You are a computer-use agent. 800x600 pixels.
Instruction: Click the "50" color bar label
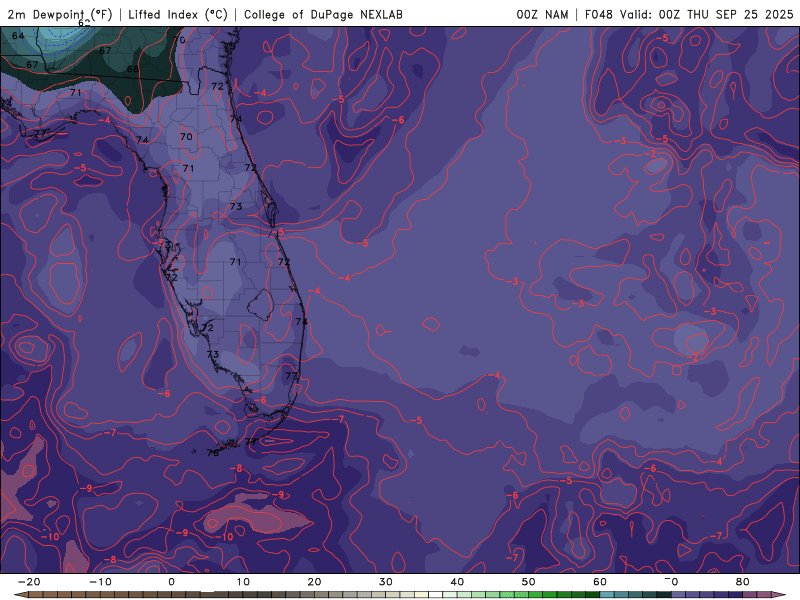click(x=529, y=582)
